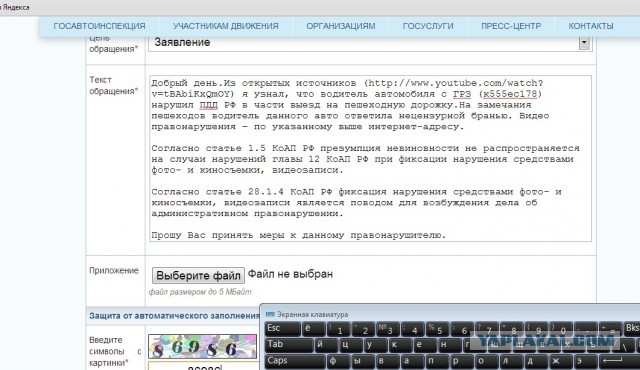Viewport: 640px width, 370px height.
Task: Click the 4 key on screen keyboard
Action: point(412,329)
